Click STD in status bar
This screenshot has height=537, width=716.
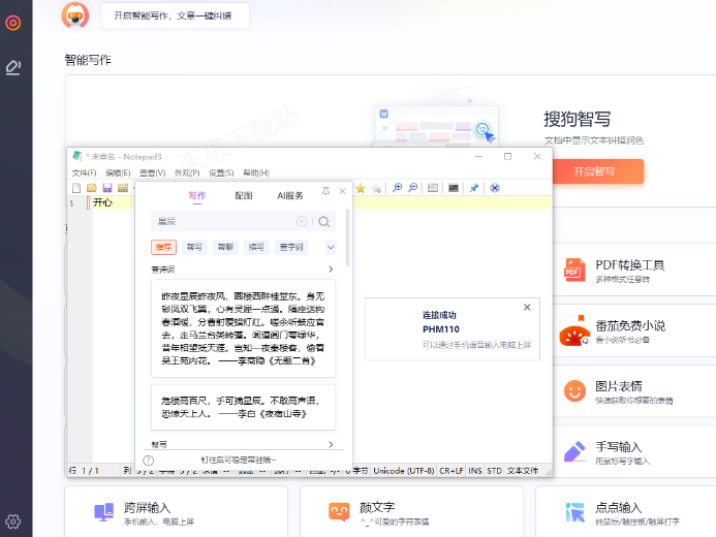tap(495, 471)
